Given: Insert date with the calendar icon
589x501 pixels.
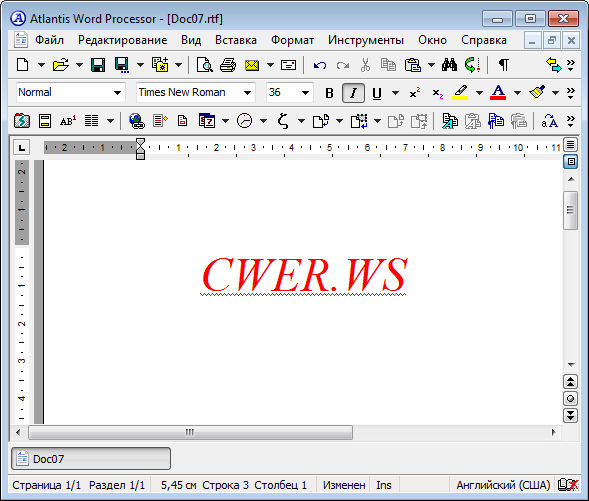Looking at the screenshot, I should [x=207, y=121].
